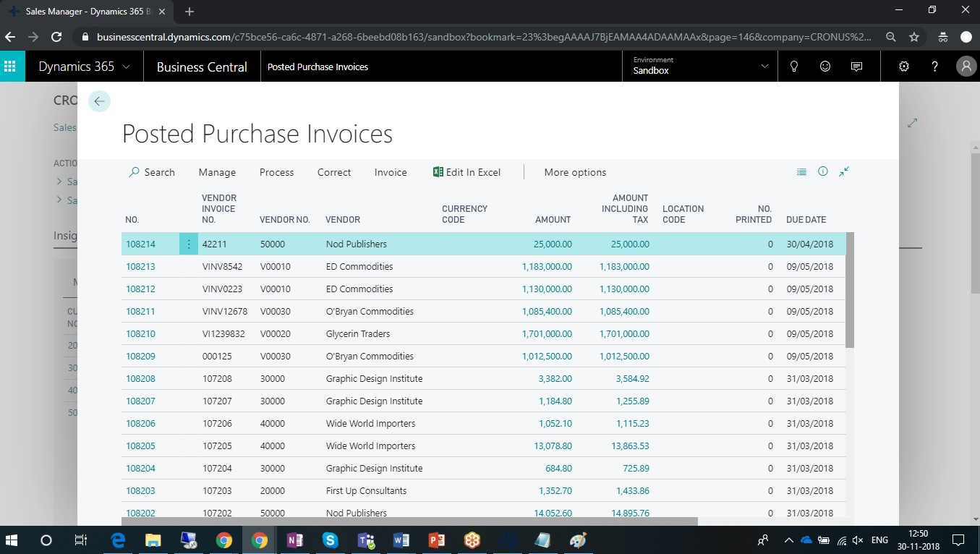Open Microsoft Edge from taskbar
Screen dimensions: 980x554
pos(118,540)
